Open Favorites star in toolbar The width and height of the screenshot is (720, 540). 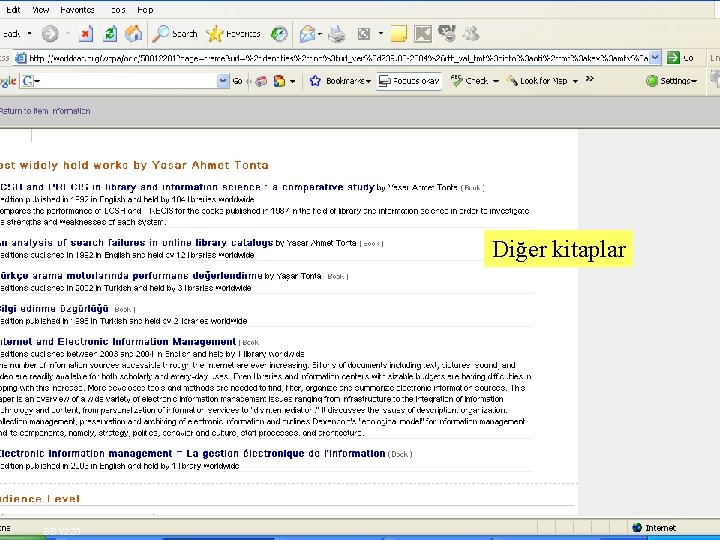pos(233,34)
